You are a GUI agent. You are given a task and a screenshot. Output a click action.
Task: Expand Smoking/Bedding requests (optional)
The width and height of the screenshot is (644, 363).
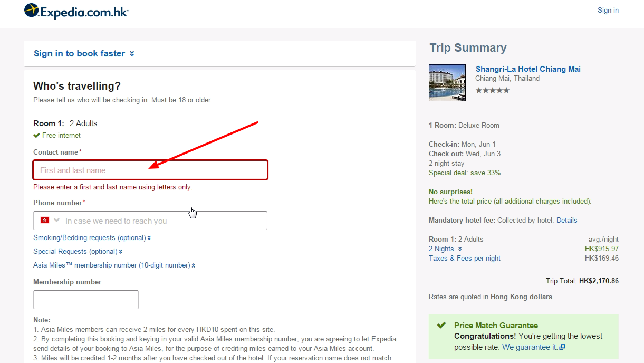(92, 238)
